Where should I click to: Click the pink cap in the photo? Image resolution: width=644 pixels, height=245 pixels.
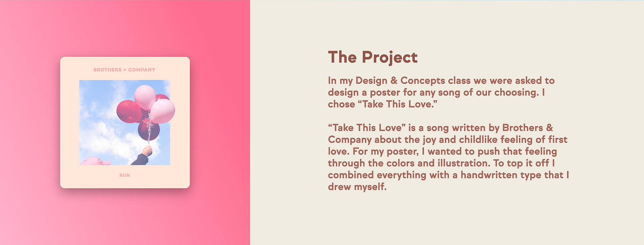[94, 162]
